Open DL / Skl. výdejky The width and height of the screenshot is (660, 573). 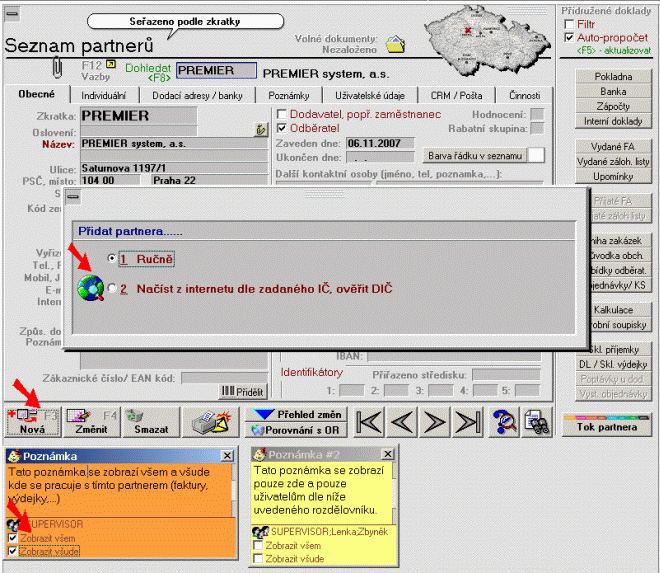tap(613, 364)
